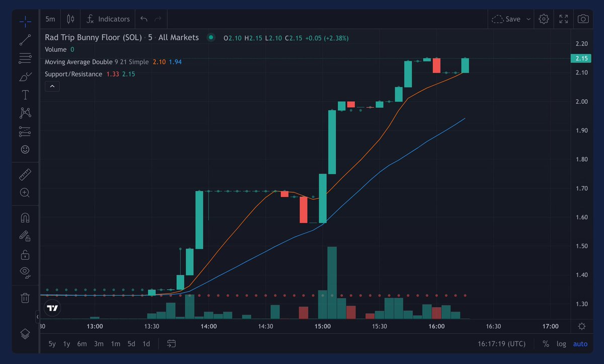Image resolution: width=604 pixels, height=364 pixels.
Task: Remove all drawings with the trash icon
Action: (x=25, y=298)
